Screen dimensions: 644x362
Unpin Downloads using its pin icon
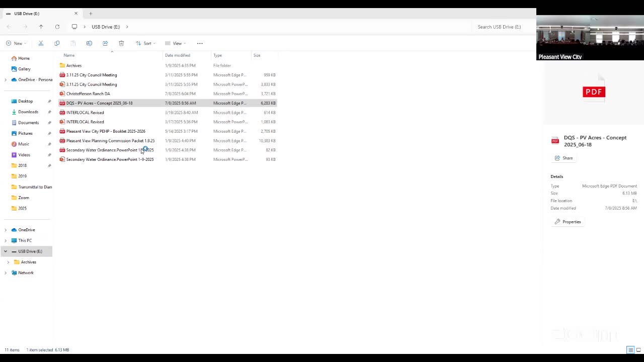click(49, 112)
